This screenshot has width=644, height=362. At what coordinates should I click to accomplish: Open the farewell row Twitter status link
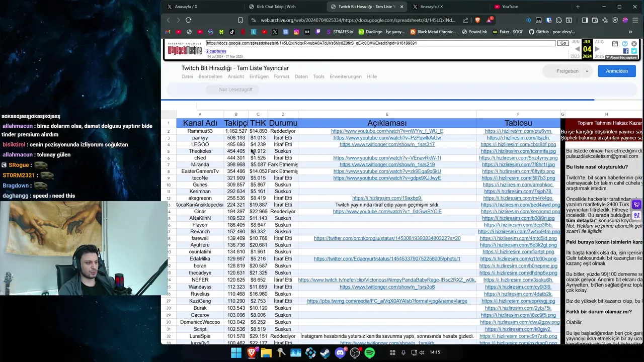[x=387, y=238]
